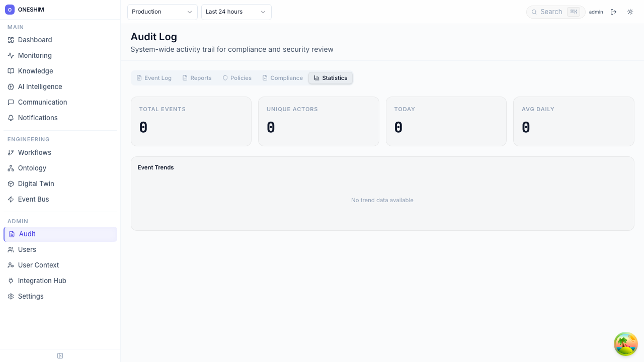The height and width of the screenshot is (362, 644).
Task: Click the Notifications bell icon
Action: [x=11, y=118]
